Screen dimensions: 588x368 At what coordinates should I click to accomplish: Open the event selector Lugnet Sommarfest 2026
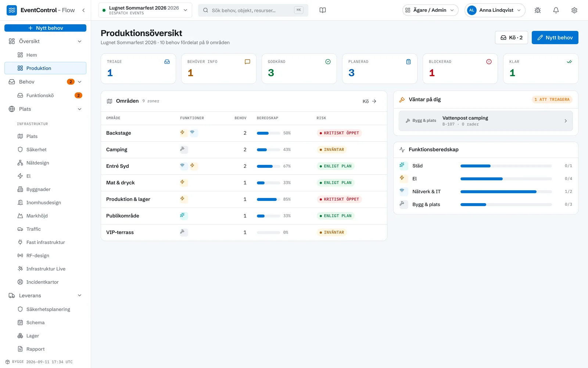tap(146, 10)
